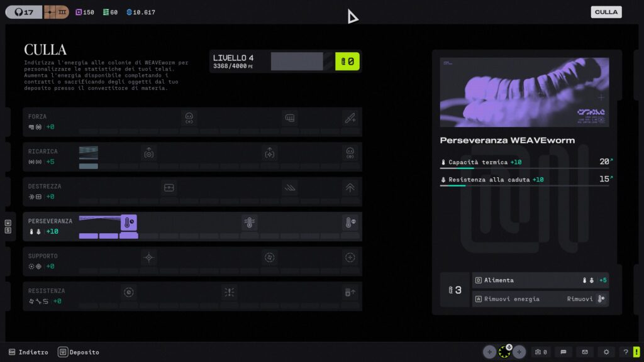The width and height of the screenshot is (644, 362).
Task: Select the Resistenza burst upgrade icon
Action: point(229,292)
